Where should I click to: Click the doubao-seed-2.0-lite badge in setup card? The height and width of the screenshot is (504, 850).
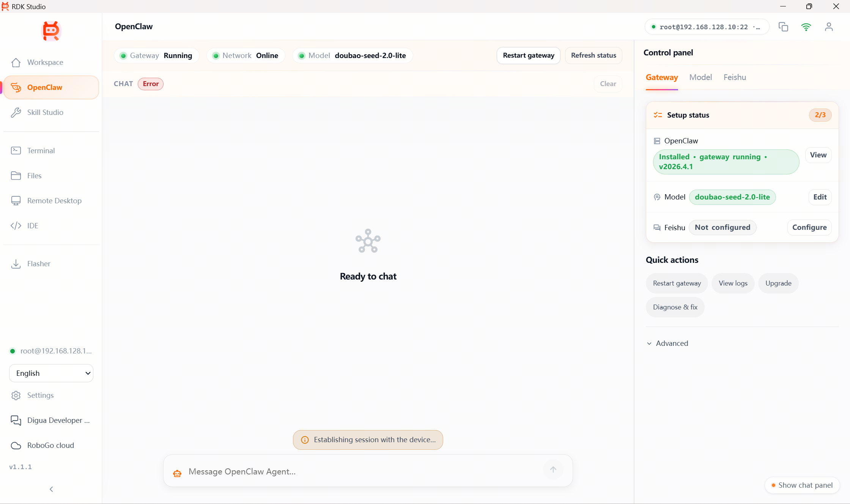(x=732, y=197)
